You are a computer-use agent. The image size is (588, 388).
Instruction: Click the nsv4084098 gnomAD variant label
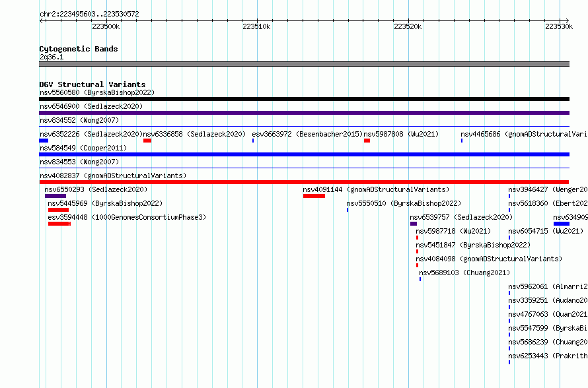489,259
